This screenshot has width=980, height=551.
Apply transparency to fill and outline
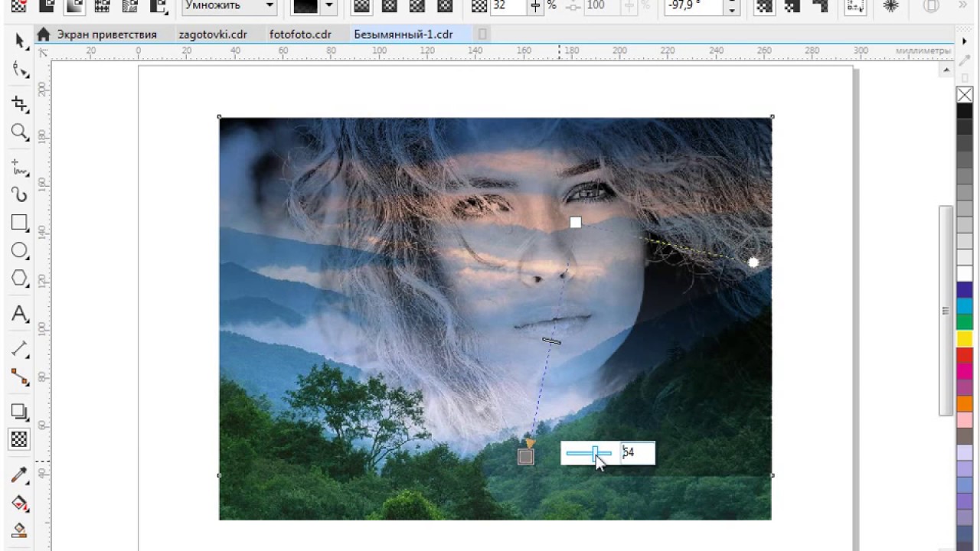coord(763,6)
